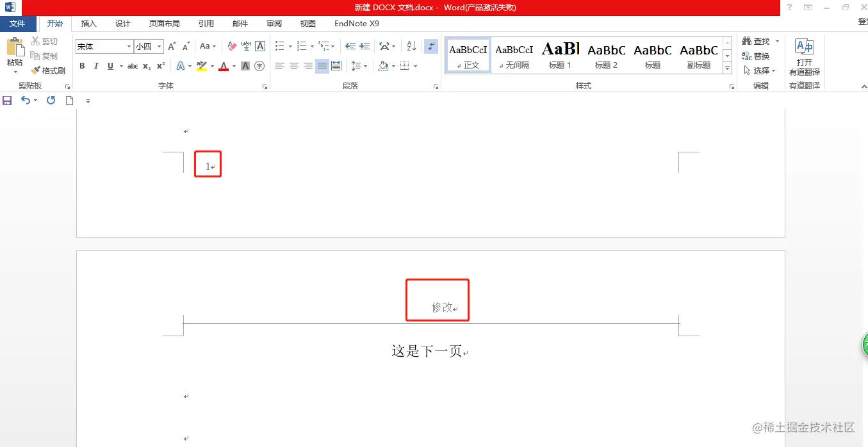Center align the text
This screenshot has height=447, width=868.
[294, 66]
